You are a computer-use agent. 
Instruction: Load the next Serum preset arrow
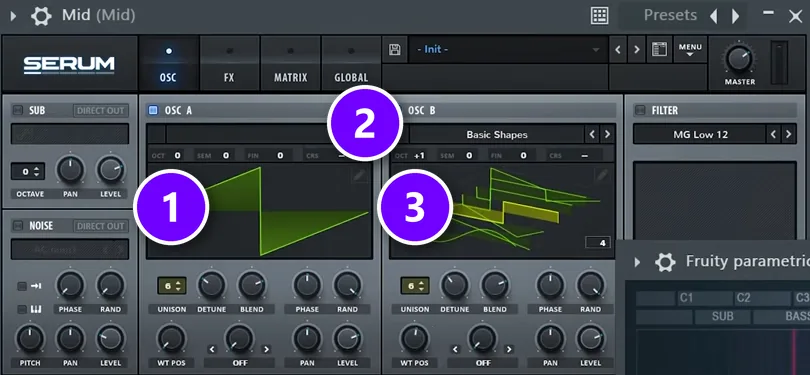[636, 50]
